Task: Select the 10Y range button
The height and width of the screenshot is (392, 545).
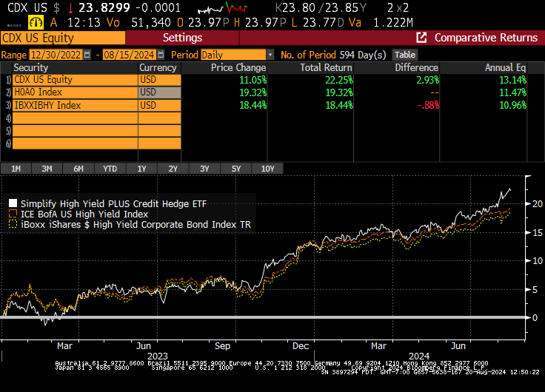Action: point(267,169)
